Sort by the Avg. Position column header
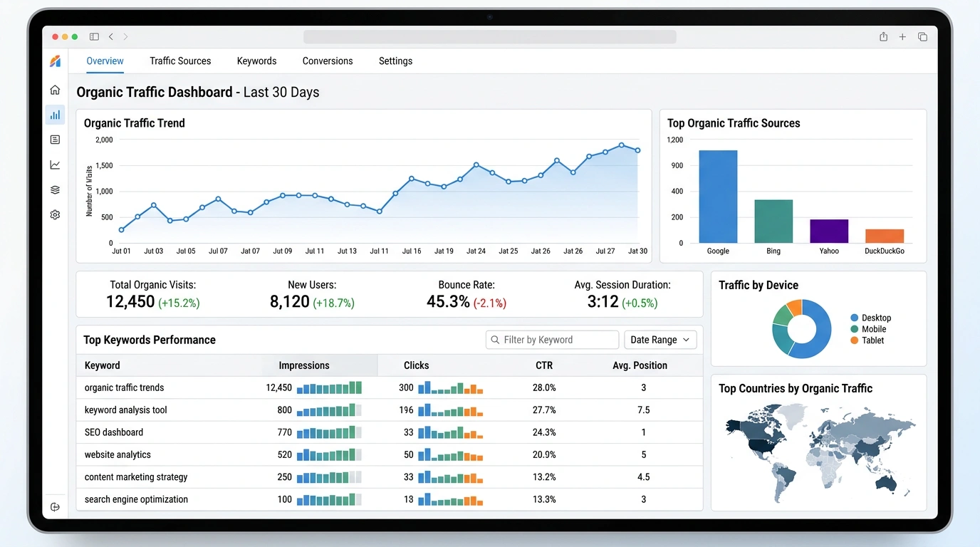 pos(640,365)
